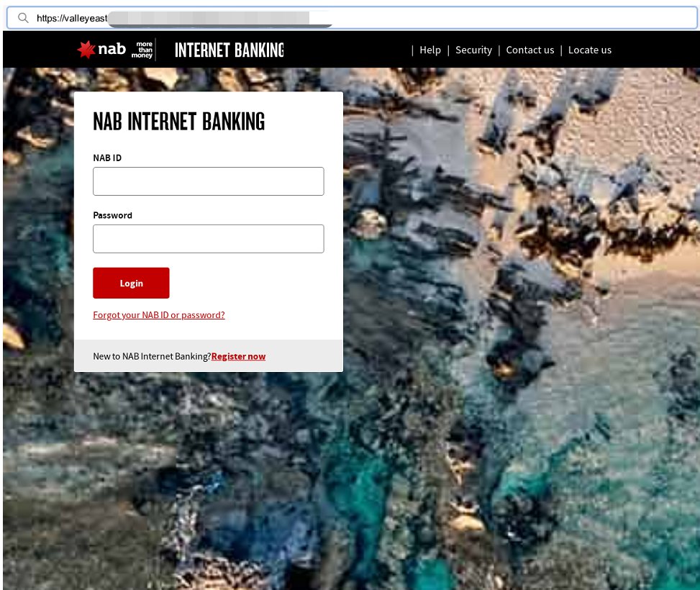Viewport: 700px width, 590px height.
Task: Open Locate us in the header
Action: 590,50
